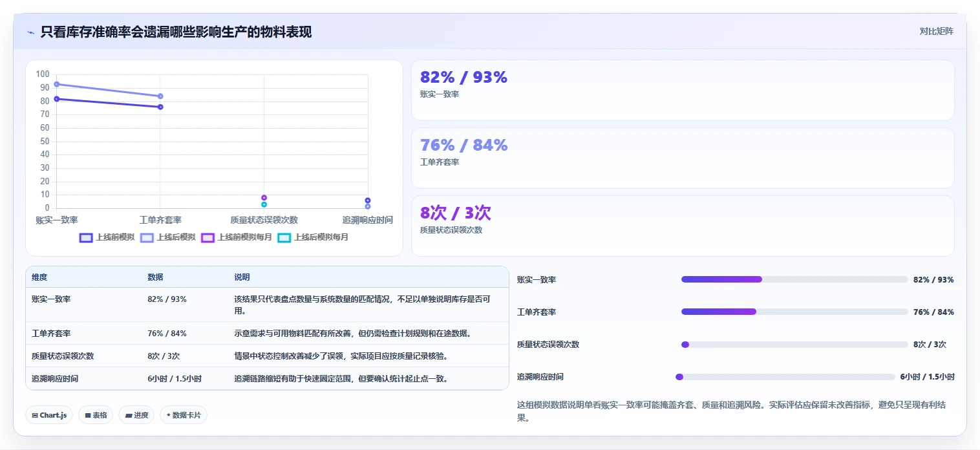Hide the 上线前模拟每月 legend series
Viewport: 980px width, 450px height.
click(236, 237)
